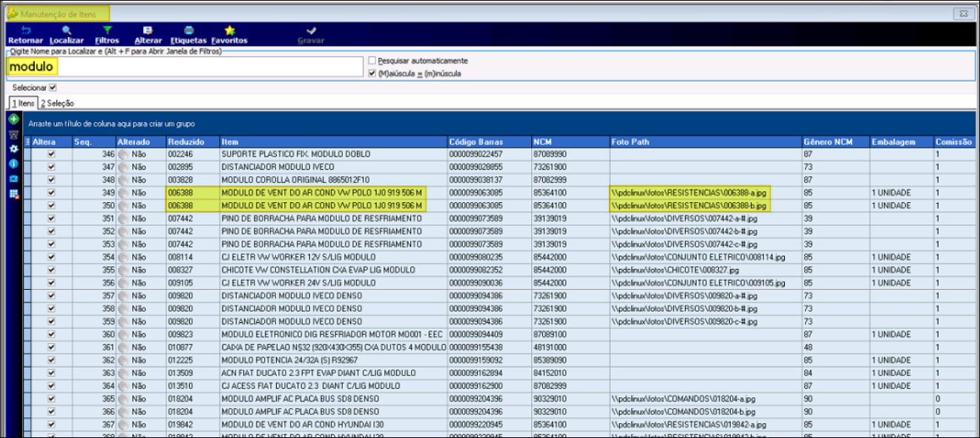Toggle (M)aiúscula = (m)inúscula checkbox
This screenshot has width=980, height=438.
[372, 73]
